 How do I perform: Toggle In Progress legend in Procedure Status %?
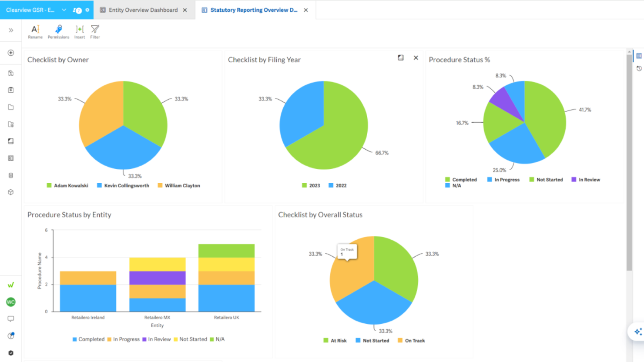click(503, 180)
